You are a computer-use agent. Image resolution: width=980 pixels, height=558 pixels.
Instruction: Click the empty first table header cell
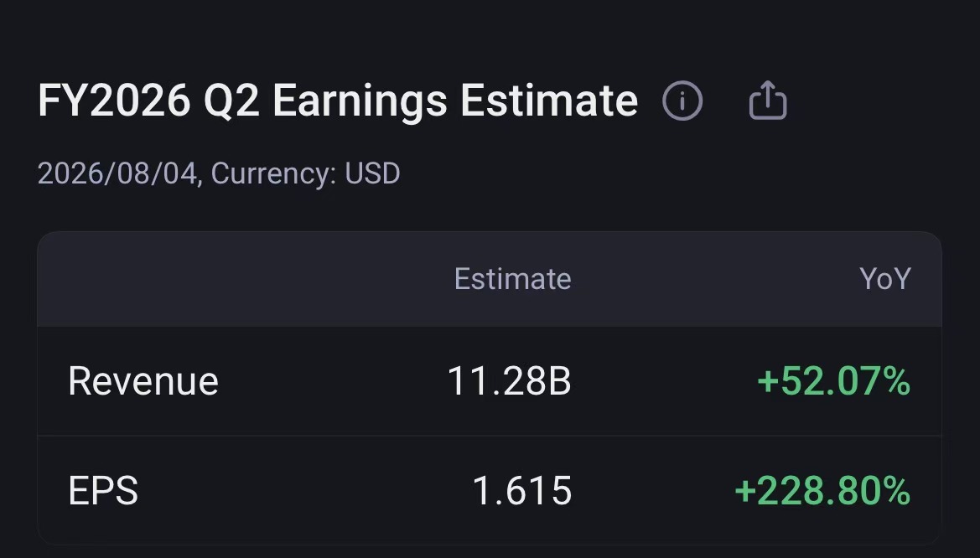point(206,279)
